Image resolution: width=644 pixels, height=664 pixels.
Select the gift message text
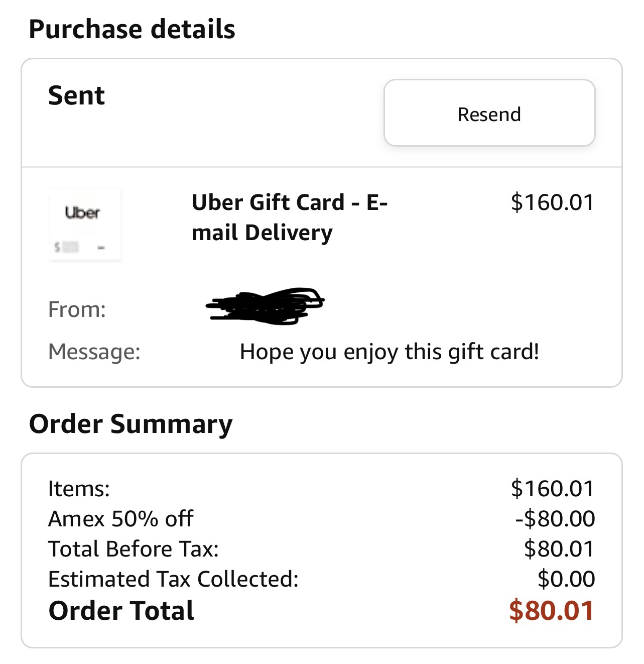(390, 352)
